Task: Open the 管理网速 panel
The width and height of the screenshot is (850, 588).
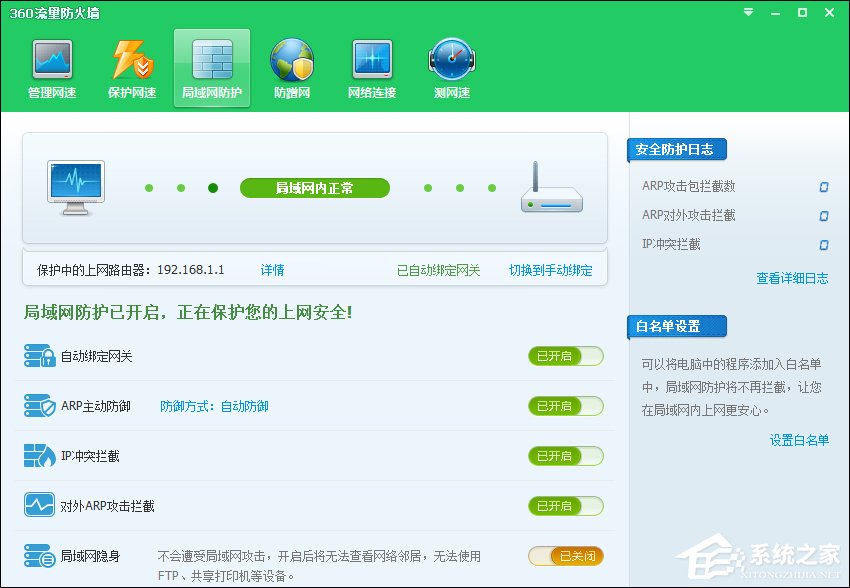Action: 52,67
